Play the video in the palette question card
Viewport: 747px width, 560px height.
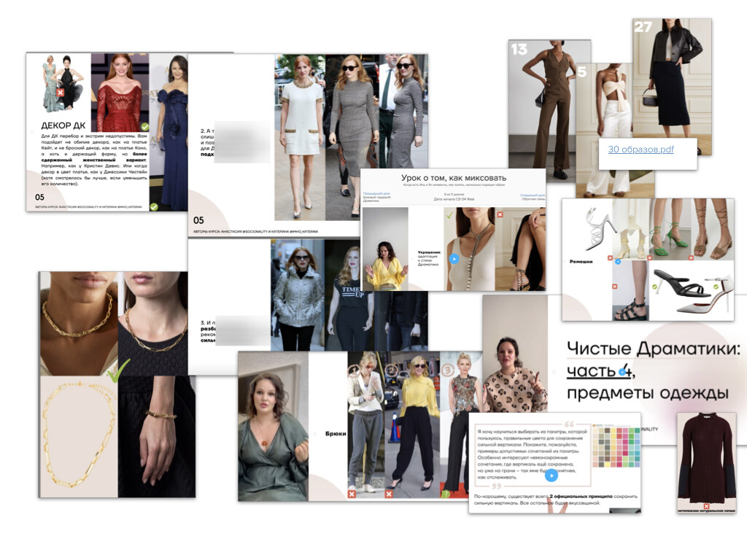[x=551, y=475]
